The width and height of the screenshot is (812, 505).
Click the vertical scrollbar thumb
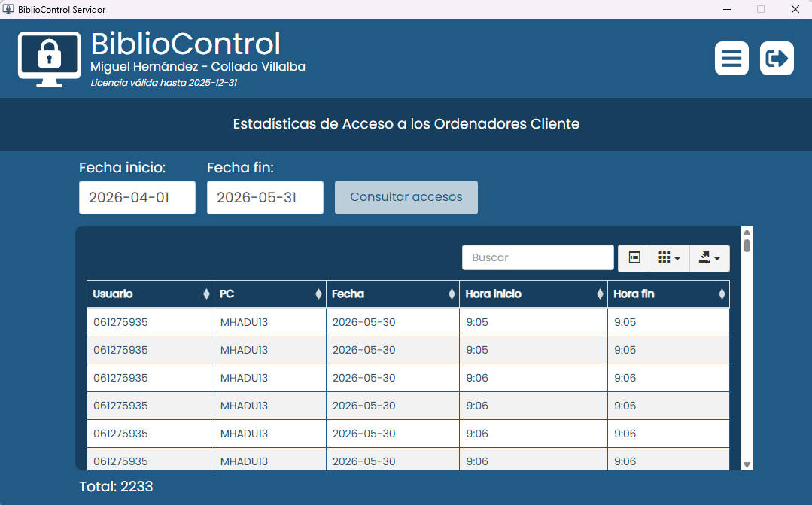pyautogui.click(x=747, y=245)
